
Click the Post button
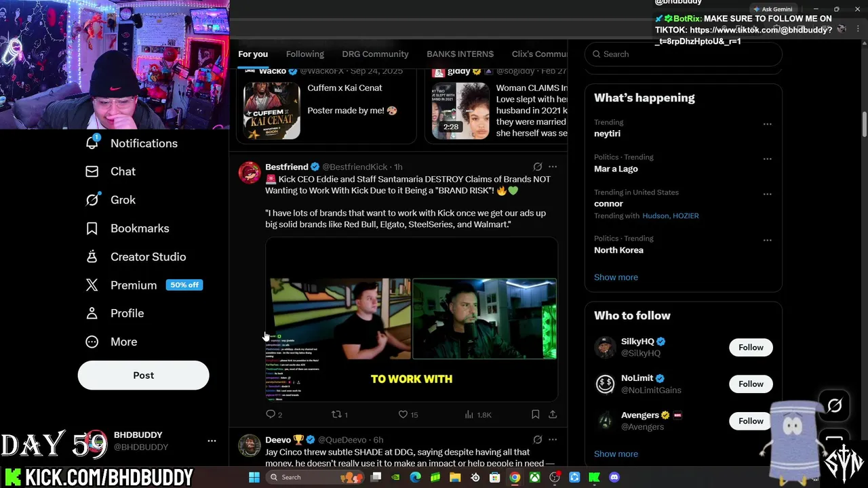pos(143,375)
